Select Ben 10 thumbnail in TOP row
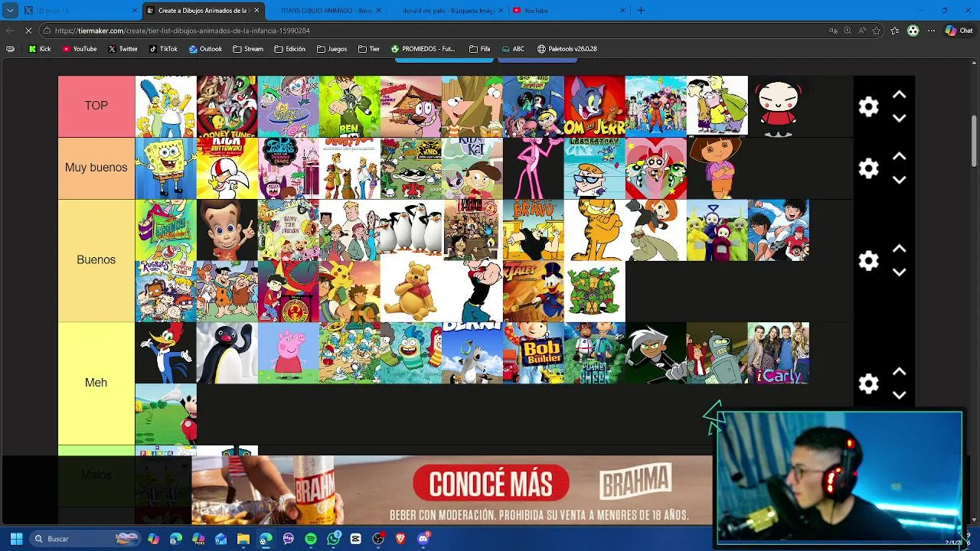The height and width of the screenshot is (551, 980). pyautogui.click(x=350, y=106)
